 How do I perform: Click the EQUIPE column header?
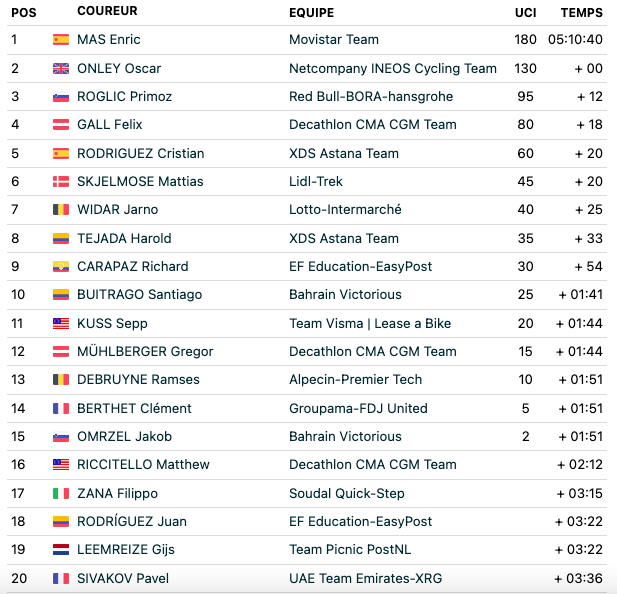coord(311,13)
